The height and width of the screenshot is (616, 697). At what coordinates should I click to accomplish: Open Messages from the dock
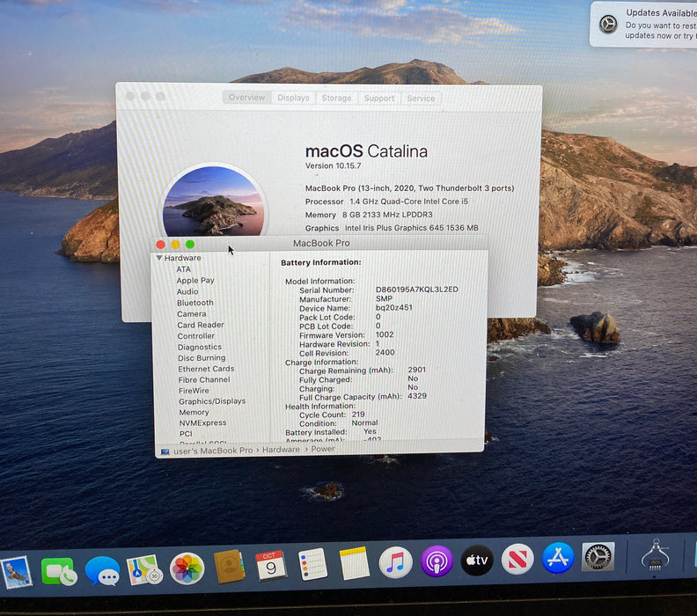(102, 571)
